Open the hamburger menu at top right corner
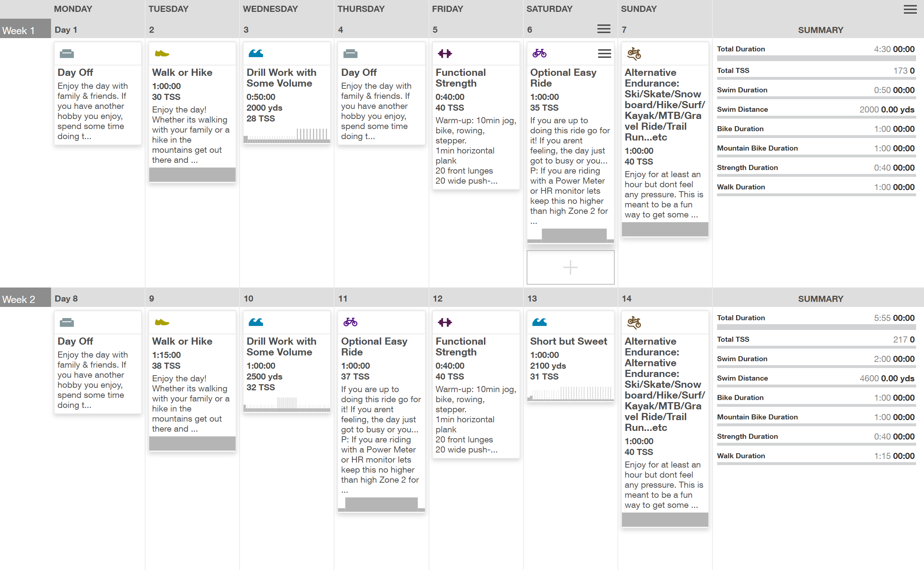The height and width of the screenshot is (570, 924). 910,9
